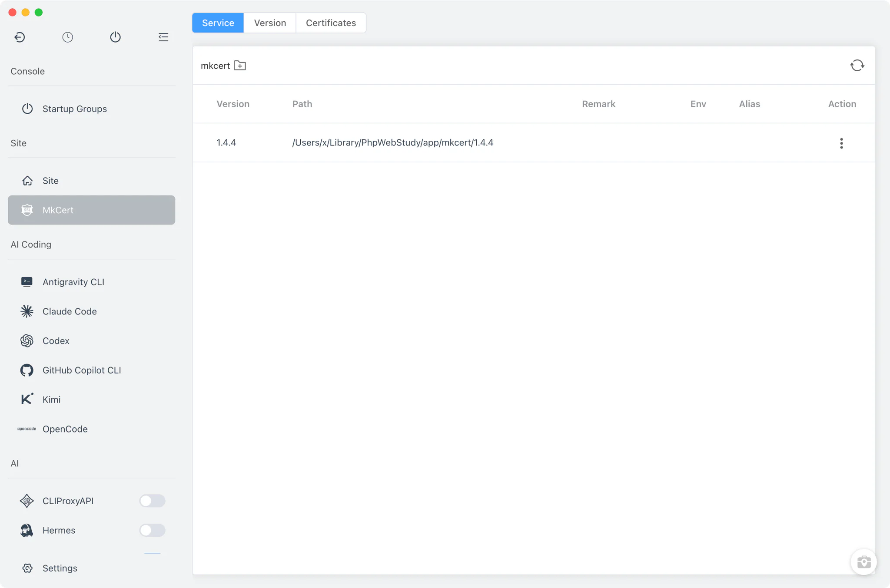Click the add-folder icon next to mkcert
The width and height of the screenshot is (890, 588).
click(240, 66)
